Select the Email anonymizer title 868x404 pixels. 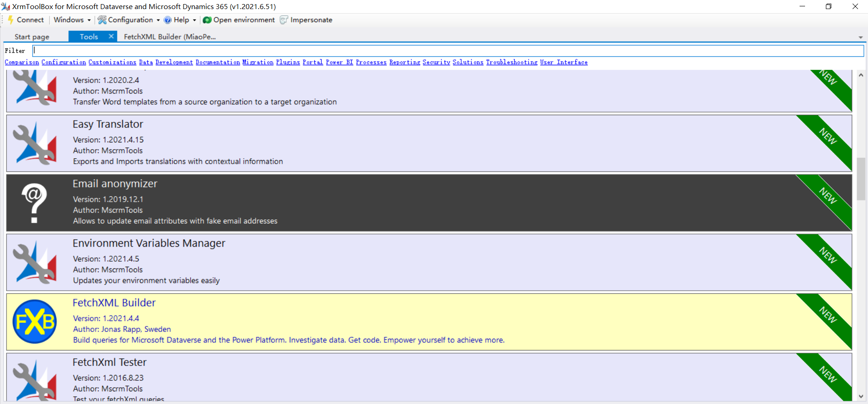click(115, 184)
